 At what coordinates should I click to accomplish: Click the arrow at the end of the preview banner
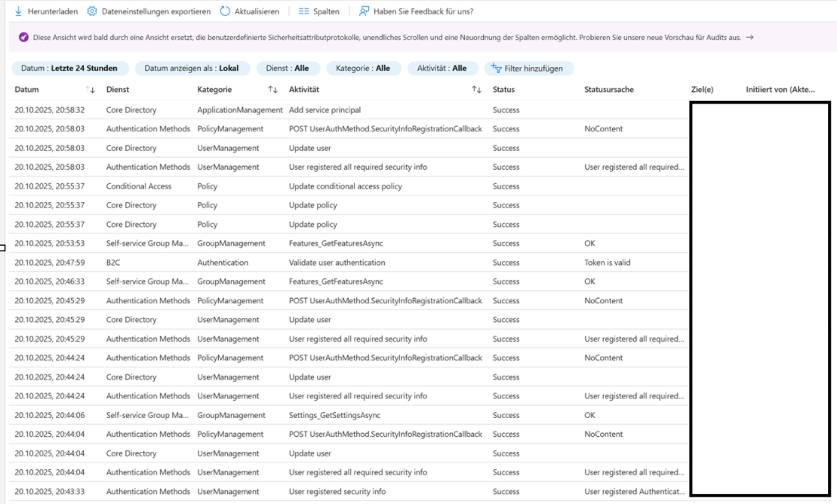click(x=750, y=38)
